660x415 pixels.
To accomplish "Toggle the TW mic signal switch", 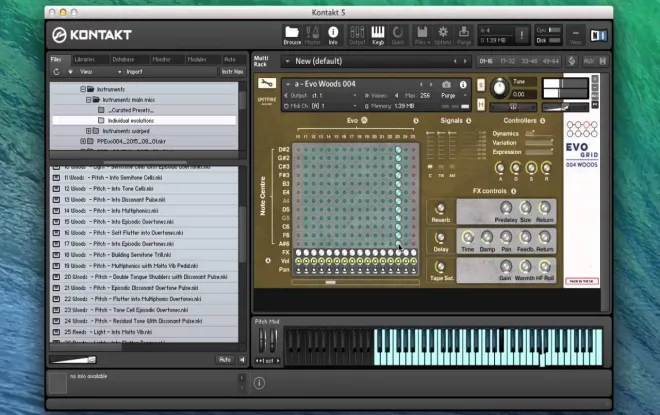I will pos(441,167).
